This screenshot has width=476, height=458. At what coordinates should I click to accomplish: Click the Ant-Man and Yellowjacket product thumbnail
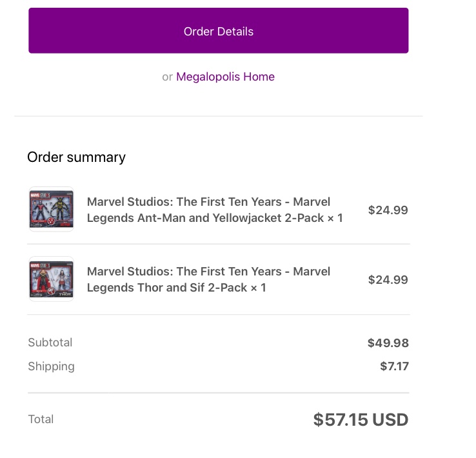click(52, 209)
